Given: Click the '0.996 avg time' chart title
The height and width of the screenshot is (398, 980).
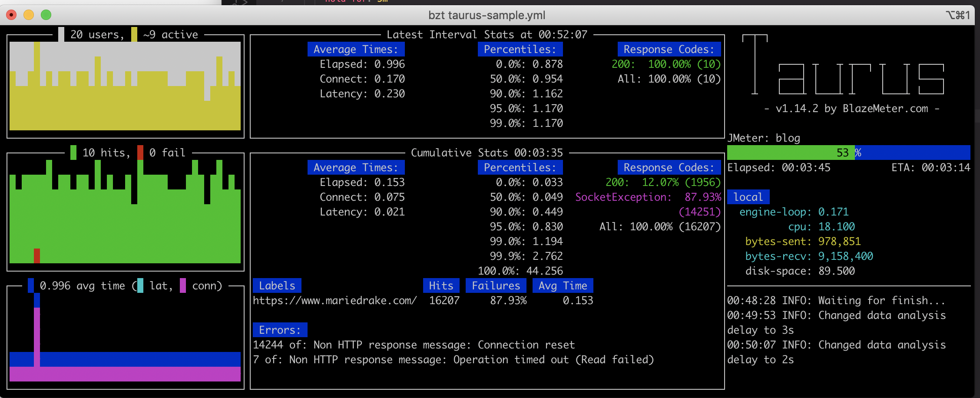Looking at the screenshot, I should coord(83,285).
